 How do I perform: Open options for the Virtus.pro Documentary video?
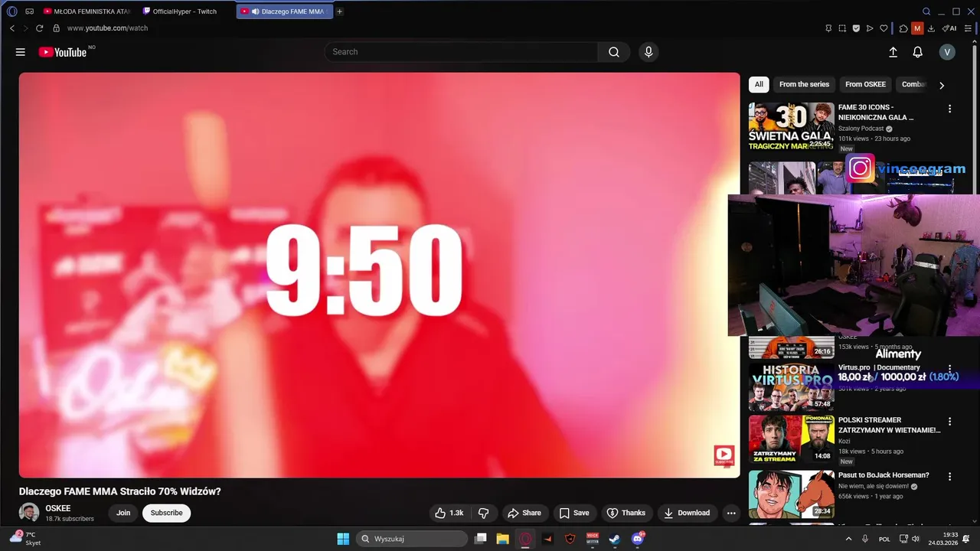coord(949,369)
